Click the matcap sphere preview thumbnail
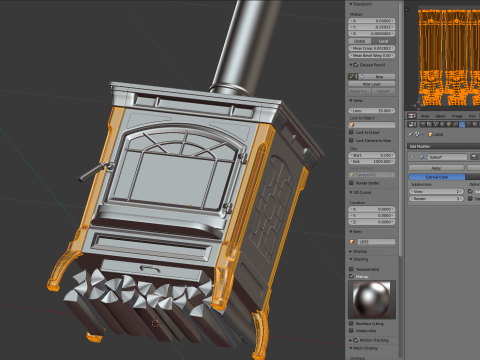 (x=372, y=300)
